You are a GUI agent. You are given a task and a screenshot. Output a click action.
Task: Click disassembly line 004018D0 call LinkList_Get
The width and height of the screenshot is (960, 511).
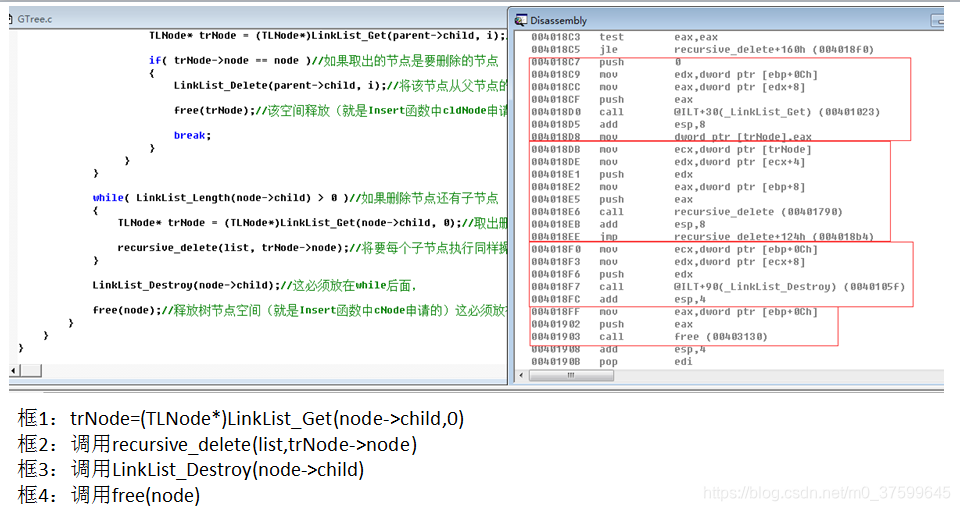click(705, 112)
